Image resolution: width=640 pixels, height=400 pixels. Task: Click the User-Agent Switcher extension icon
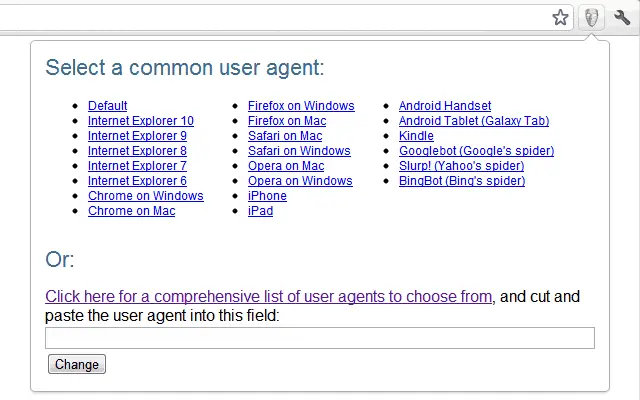click(592, 17)
